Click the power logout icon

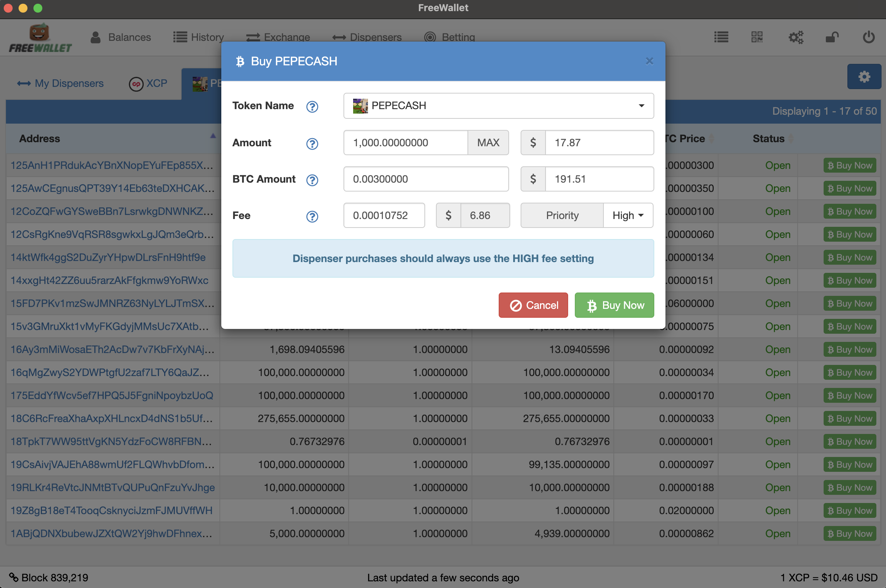point(869,37)
